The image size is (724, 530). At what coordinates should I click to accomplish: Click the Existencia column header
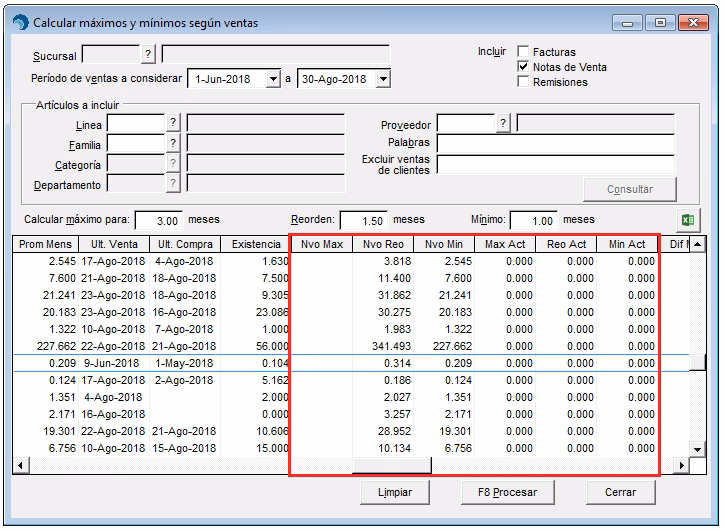pos(256,244)
